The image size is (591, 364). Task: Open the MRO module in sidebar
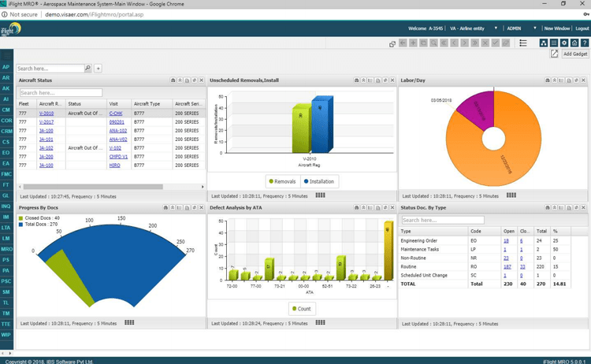6,249
